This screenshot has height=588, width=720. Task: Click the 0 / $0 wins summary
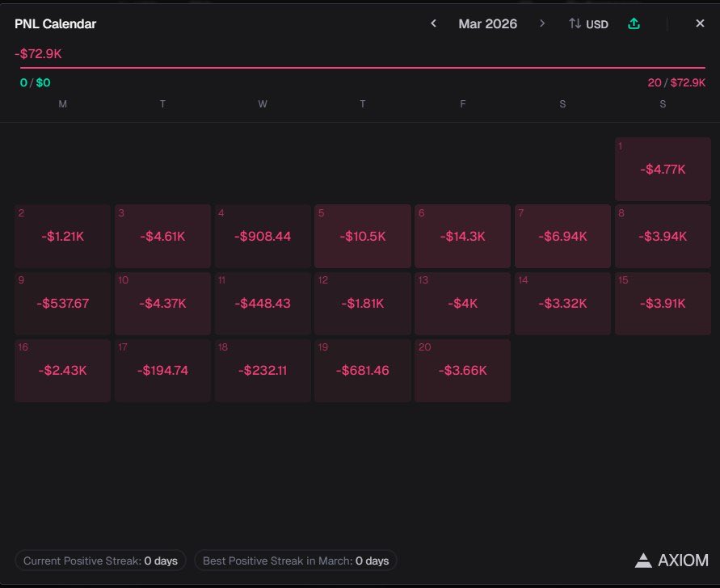tap(36, 82)
